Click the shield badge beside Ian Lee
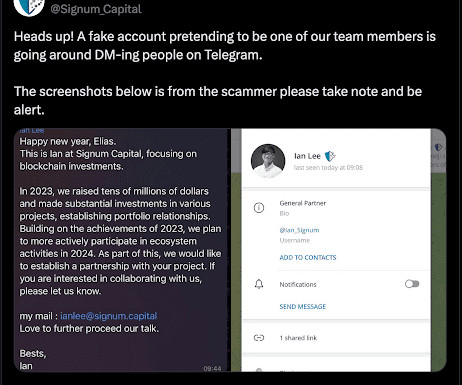462x385 pixels. click(x=330, y=156)
